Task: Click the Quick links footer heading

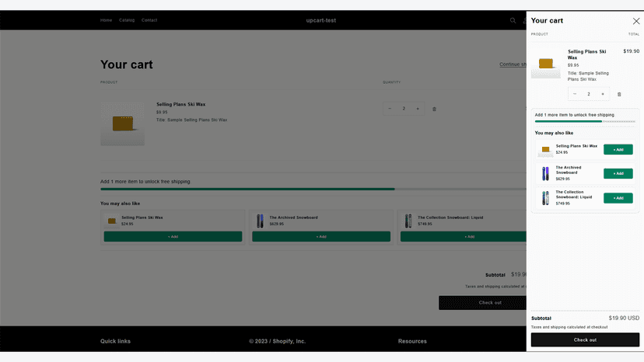Action: pos(115,341)
